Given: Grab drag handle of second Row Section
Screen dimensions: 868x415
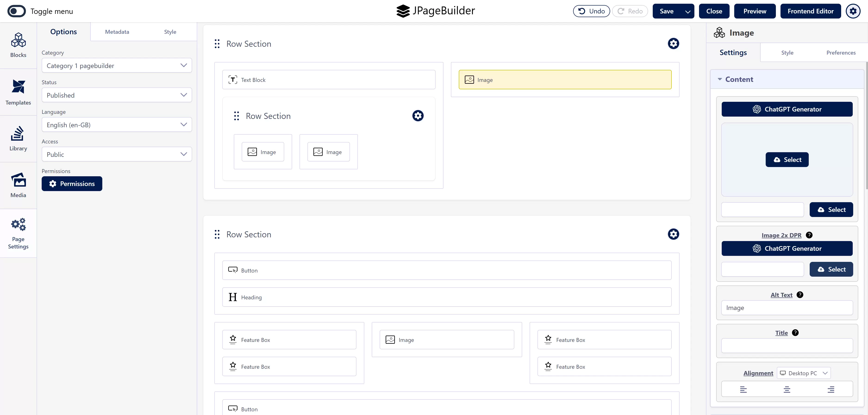Looking at the screenshot, I should click(217, 234).
